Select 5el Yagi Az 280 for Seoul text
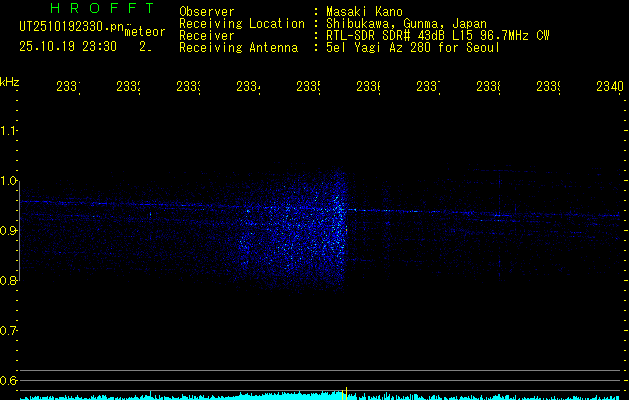629x400 pixels. coord(413,48)
